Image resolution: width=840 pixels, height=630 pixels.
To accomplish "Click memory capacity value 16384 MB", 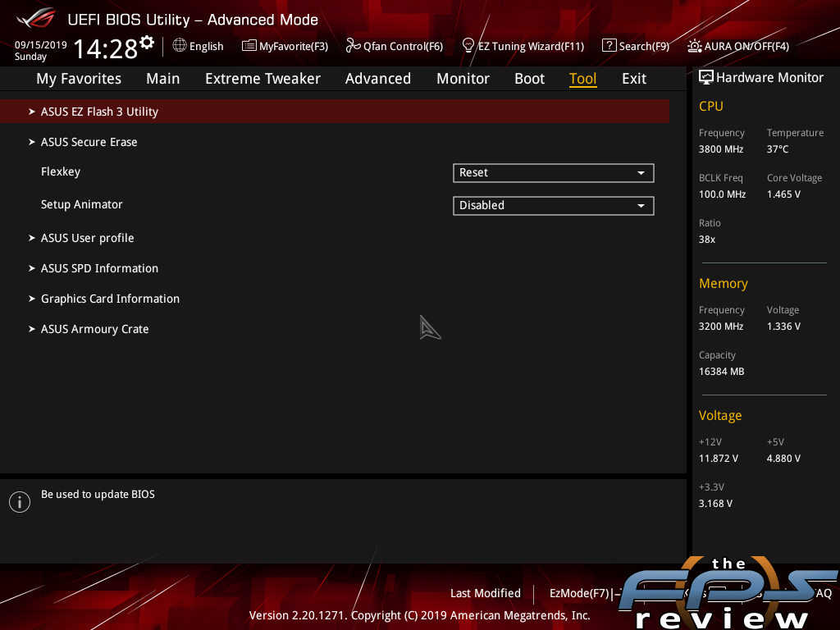I will click(722, 372).
